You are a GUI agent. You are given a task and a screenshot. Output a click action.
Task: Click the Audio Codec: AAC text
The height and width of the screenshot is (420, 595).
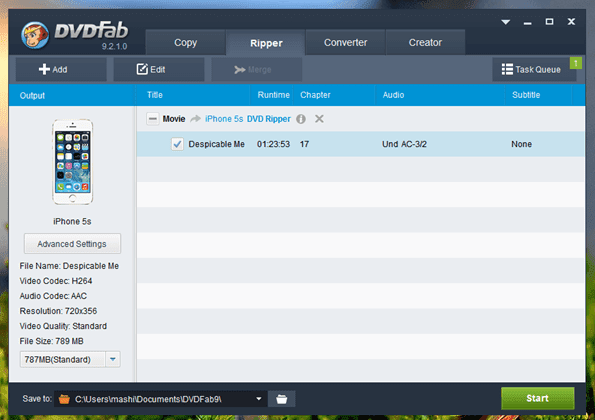pyautogui.click(x=53, y=296)
